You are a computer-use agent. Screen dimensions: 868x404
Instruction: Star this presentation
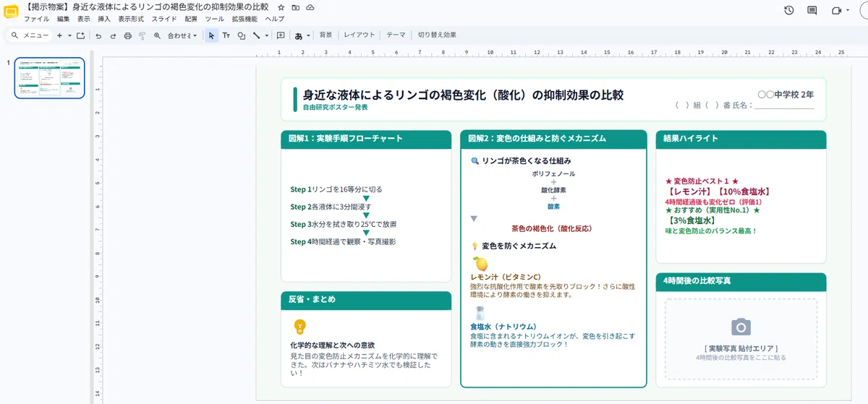(x=281, y=7)
